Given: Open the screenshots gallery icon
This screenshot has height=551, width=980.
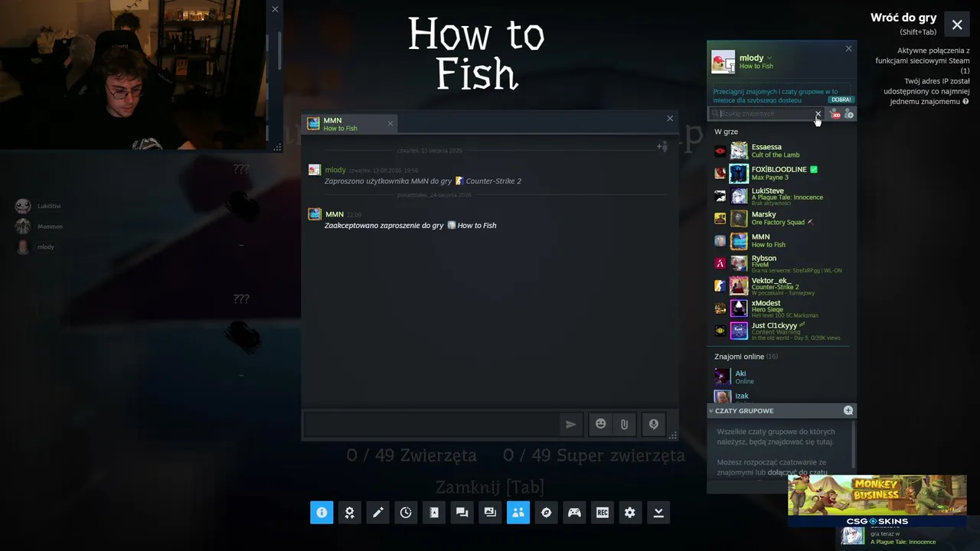Looking at the screenshot, I should tap(490, 513).
